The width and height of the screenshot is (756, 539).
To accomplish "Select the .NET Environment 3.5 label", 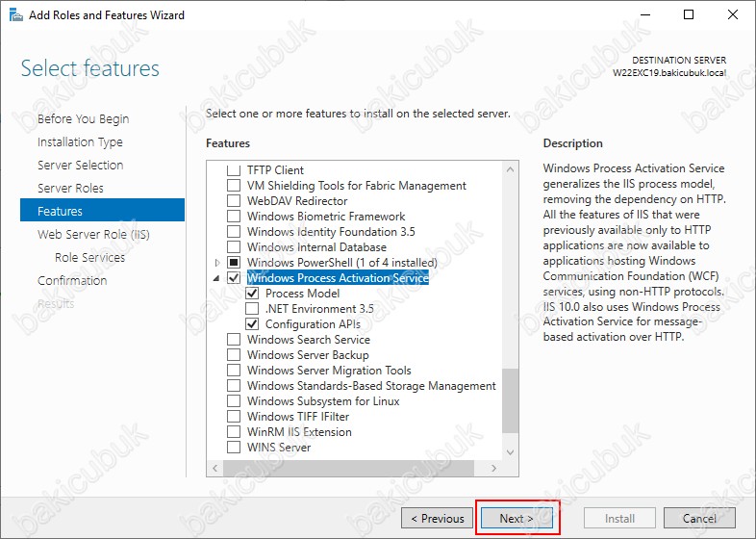I will click(x=319, y=309).
